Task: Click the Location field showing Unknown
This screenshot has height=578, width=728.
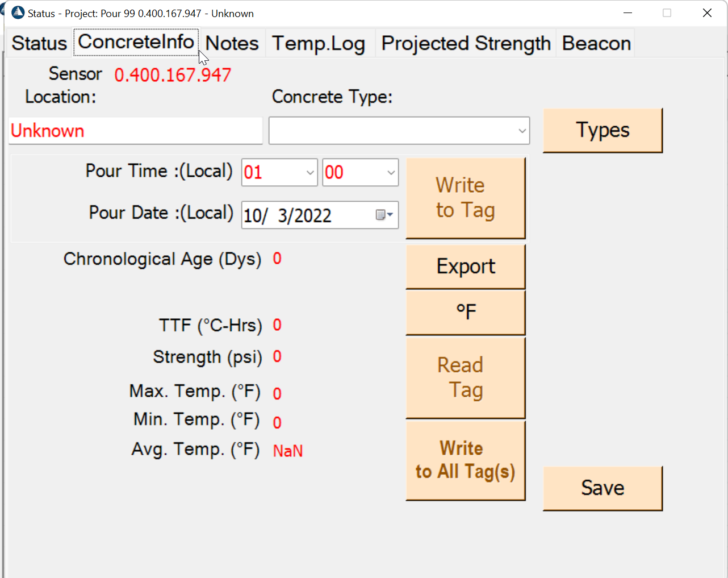Action: 136,131
